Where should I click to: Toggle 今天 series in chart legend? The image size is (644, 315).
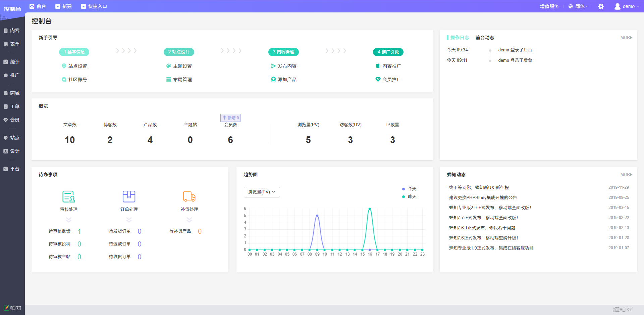(x=409, y=189)
